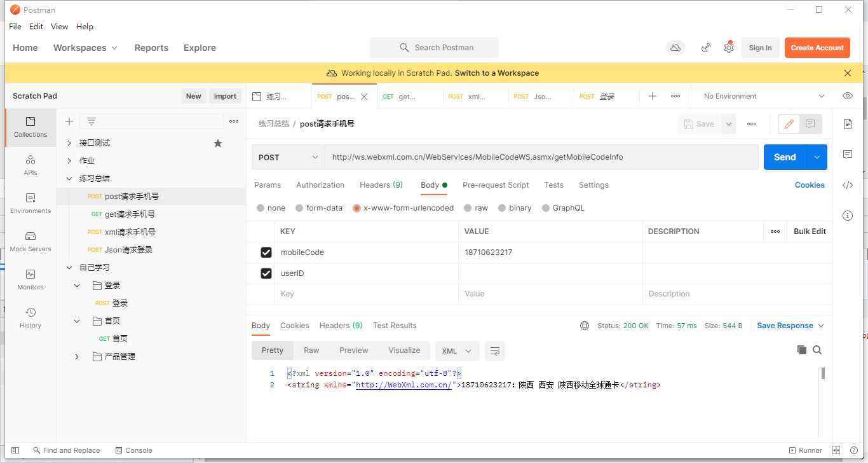
Task: Open the code snippet icon in right sidebar
Action: 848,185
